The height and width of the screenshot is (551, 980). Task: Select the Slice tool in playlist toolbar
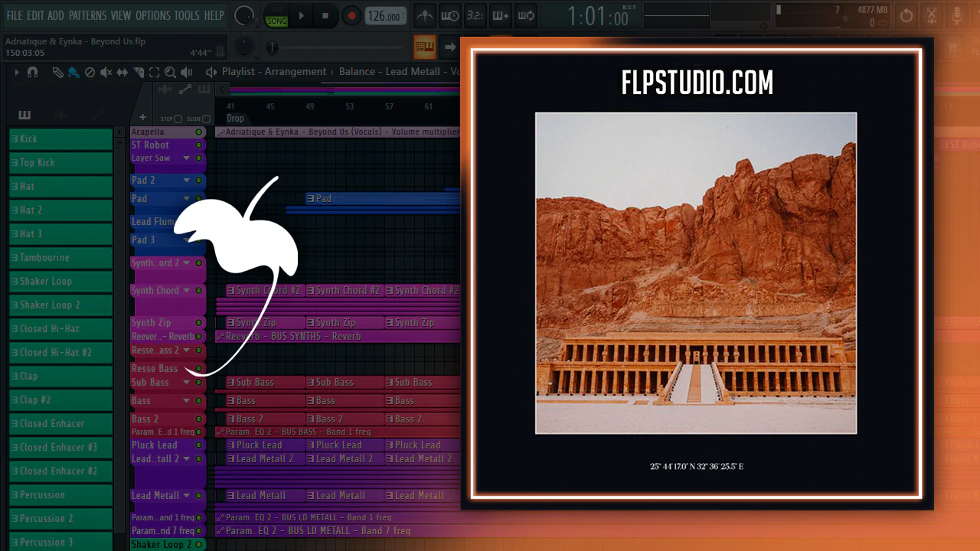tap(139, 72)
